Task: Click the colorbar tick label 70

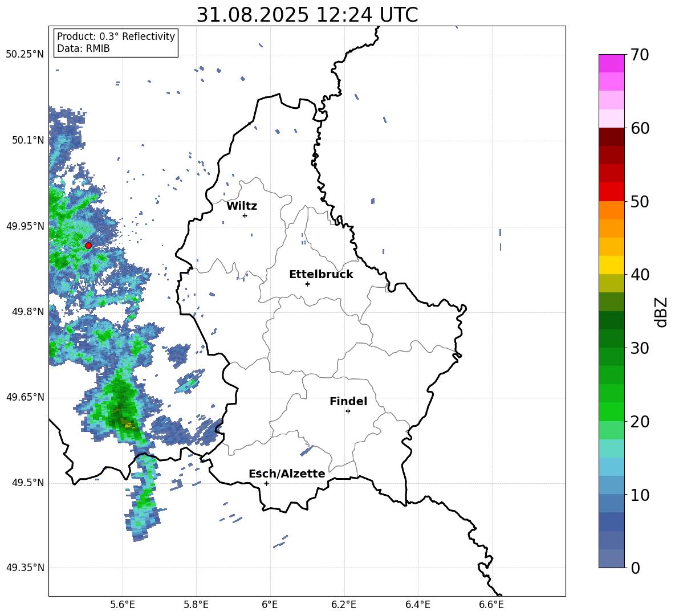Action: [x=640, y=55]
